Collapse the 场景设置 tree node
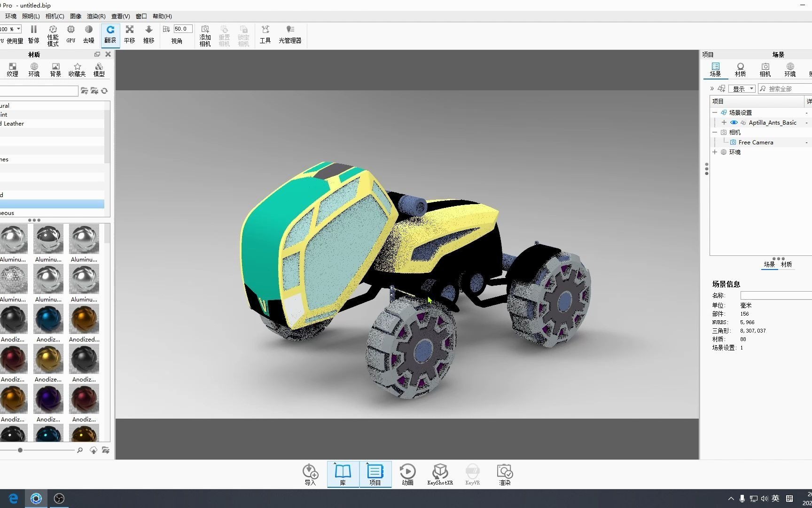The width and height of the screenshot is (812, 508). point(715,113)
